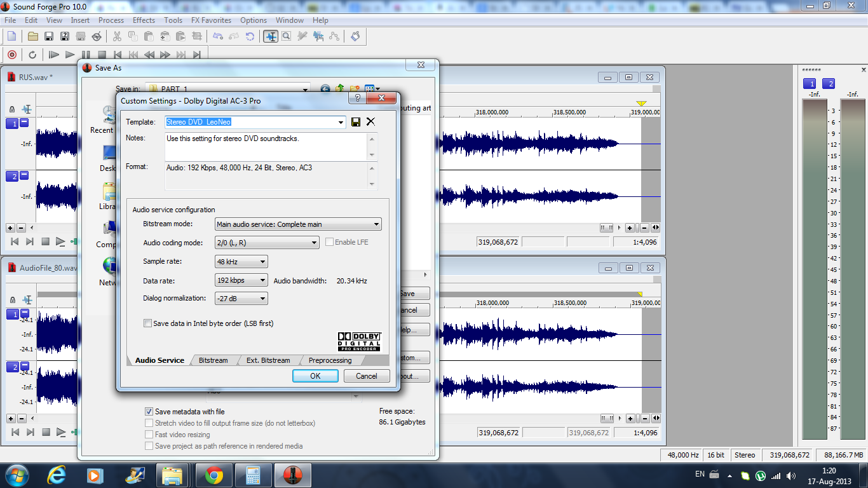Check Save data in Intel byte order
Image resolution: width=868 pixels, height=488 pixels.
pos(148,323)
